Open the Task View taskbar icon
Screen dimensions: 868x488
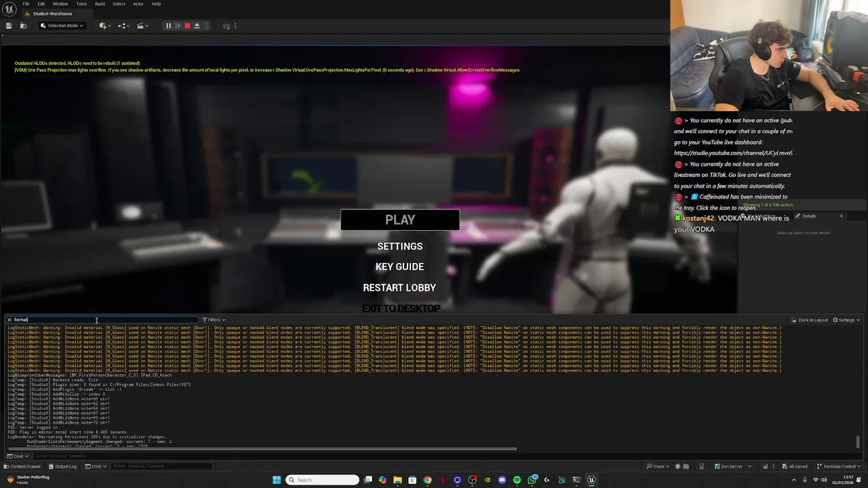tap(368, 480)
